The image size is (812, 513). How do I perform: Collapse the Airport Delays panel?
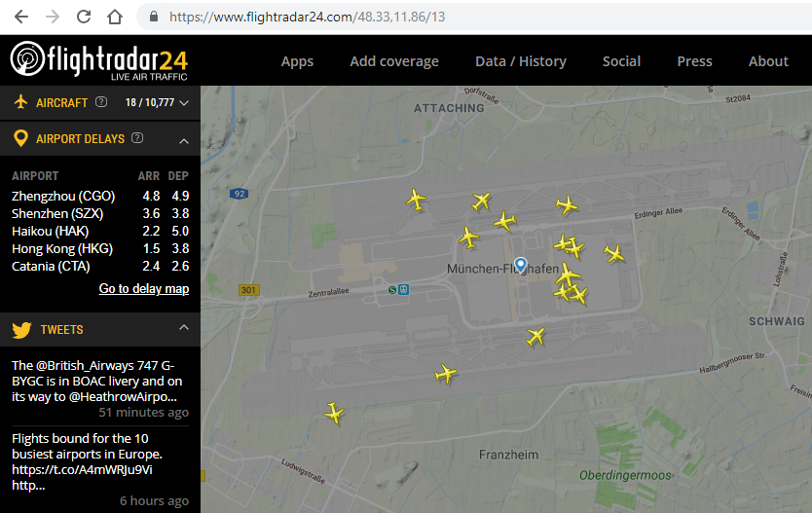click(x=184, y=140)
